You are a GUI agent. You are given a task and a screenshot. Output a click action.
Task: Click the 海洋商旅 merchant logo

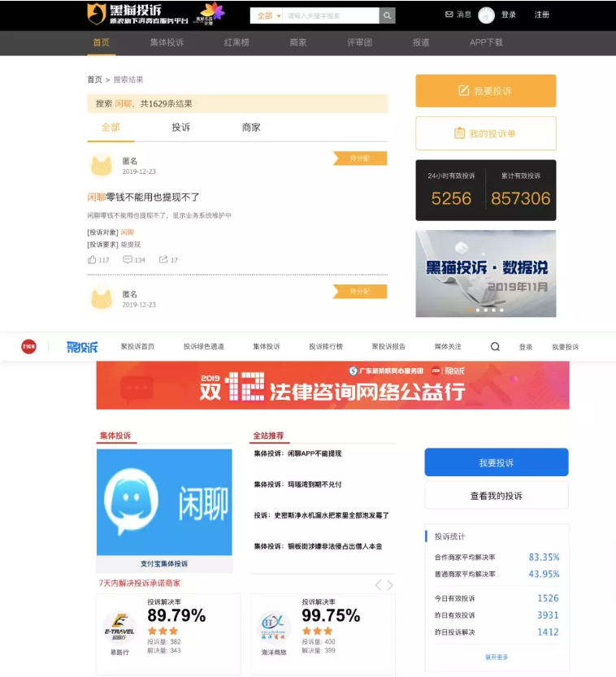[x=274, y=628]
